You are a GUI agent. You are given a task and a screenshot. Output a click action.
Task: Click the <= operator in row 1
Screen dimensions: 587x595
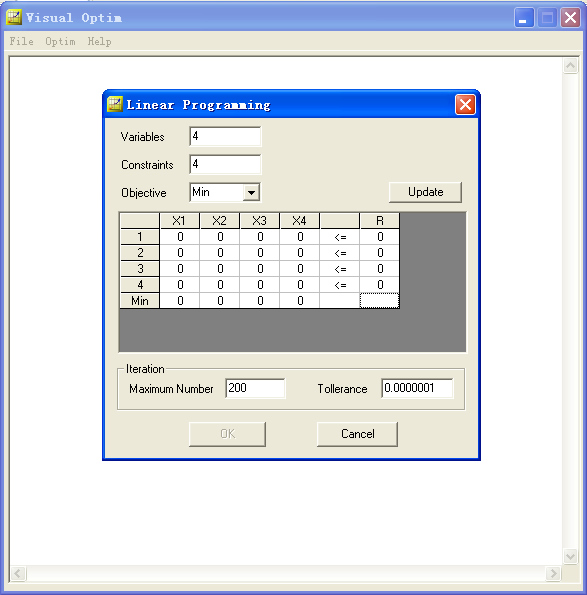340,237
